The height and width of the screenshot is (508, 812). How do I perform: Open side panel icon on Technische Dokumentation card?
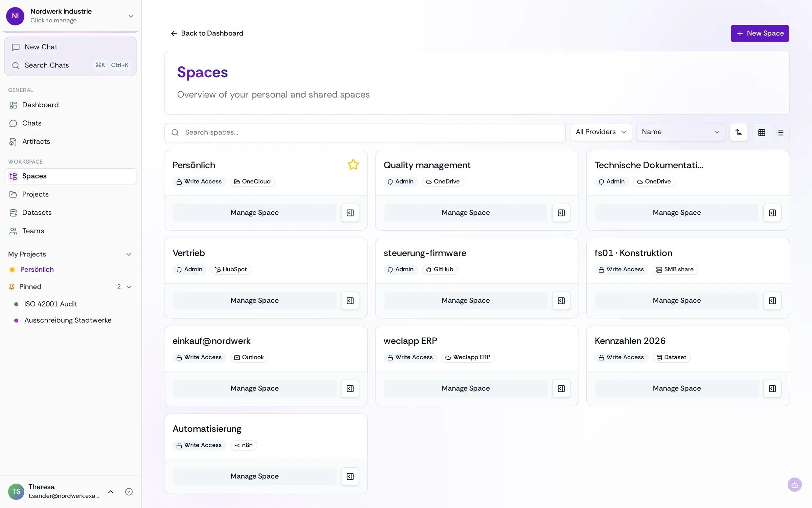(x=772, y=213)
